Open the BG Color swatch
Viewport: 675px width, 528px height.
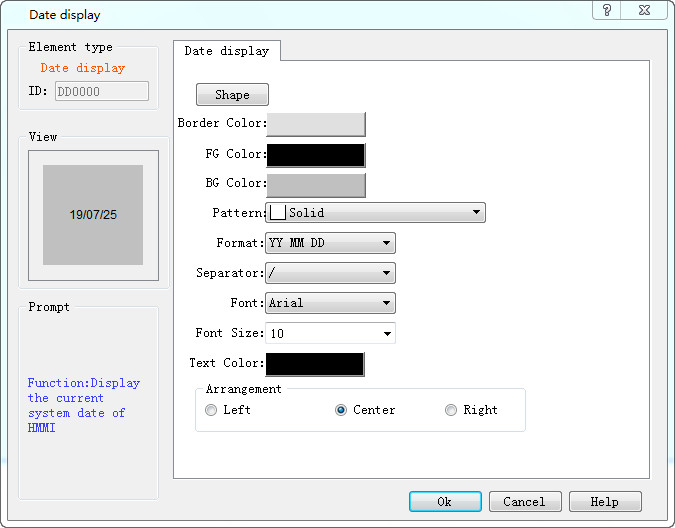[316, 185]
